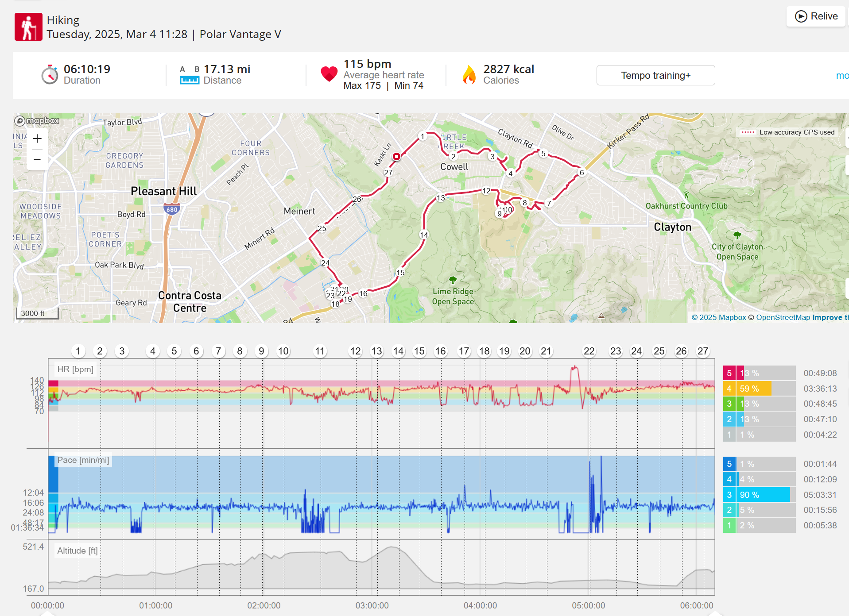
Task: Click map waypoint 14 on the route
Action: click(424, 235)
